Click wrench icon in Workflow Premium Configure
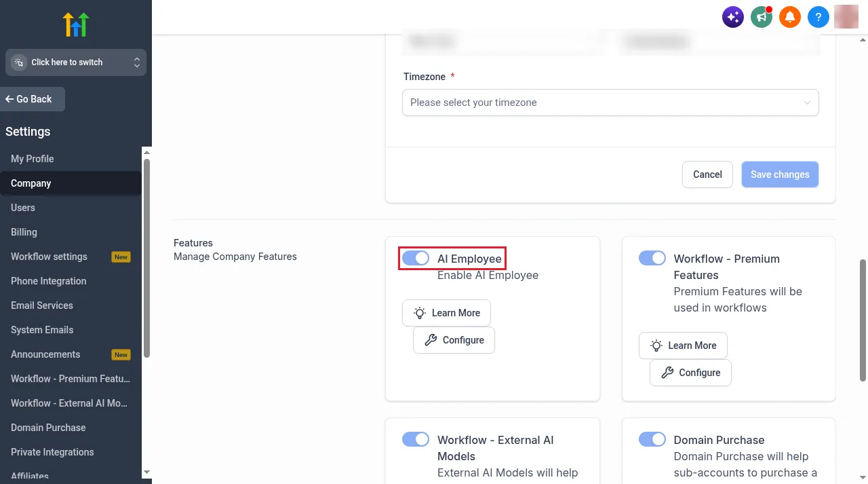Screen dimensions: 868x484 coord(667,373)
